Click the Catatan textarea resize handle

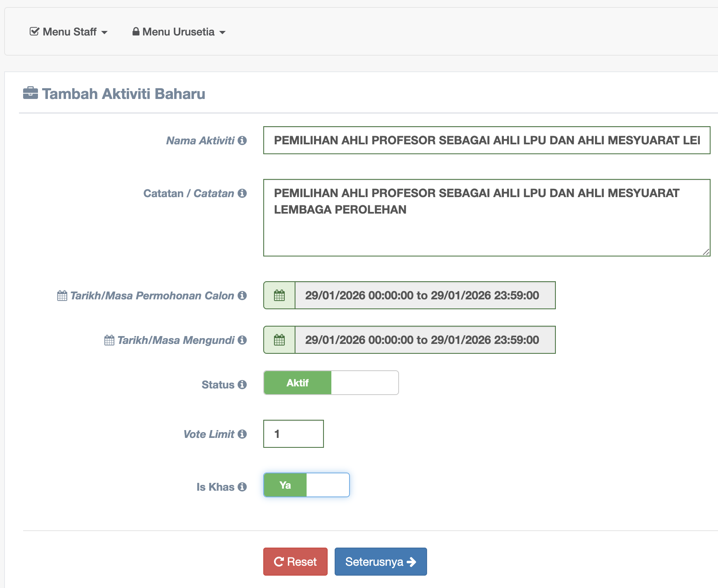coord(706,252)
